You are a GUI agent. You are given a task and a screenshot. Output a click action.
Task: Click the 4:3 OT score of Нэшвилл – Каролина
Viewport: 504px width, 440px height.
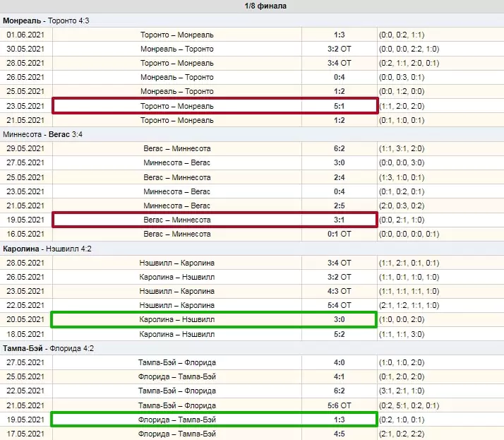[339, 292]
